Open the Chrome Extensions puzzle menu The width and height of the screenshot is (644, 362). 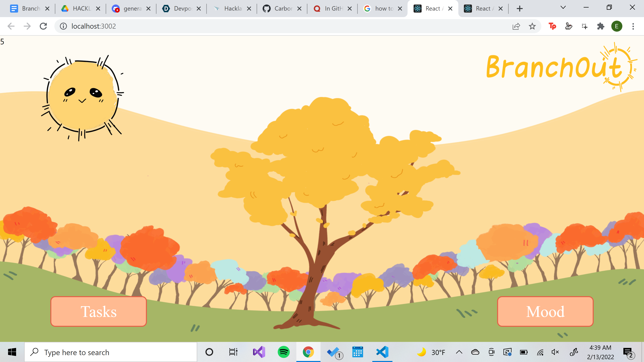coord(601,26)
